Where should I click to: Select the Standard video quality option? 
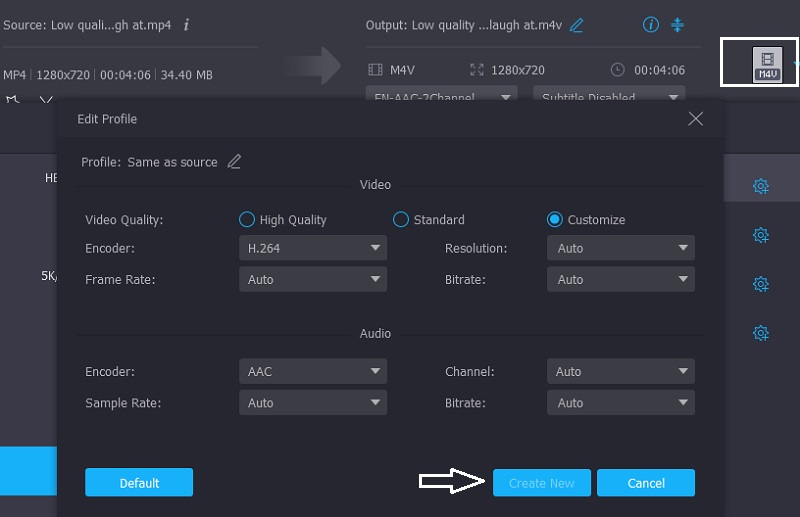click(401, 220)
